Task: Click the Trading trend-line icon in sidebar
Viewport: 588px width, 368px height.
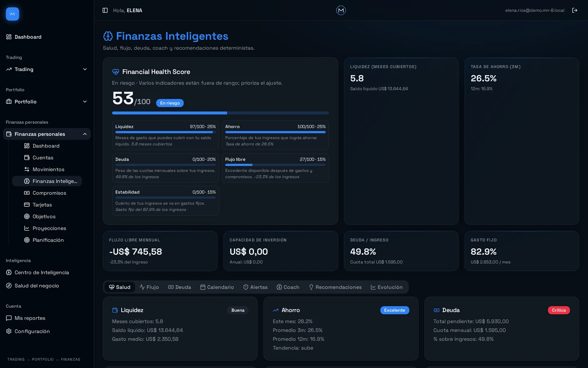Action: click(x=9, y=69)
